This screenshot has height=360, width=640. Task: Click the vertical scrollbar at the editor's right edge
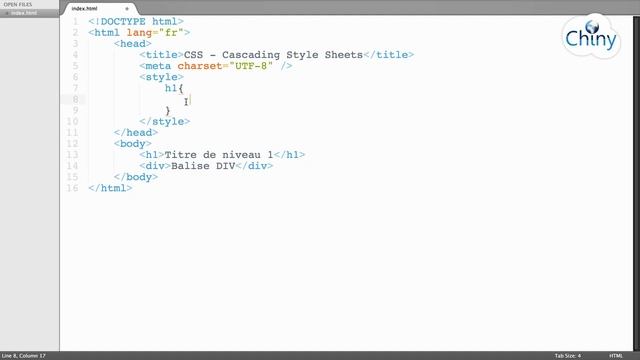636,184
